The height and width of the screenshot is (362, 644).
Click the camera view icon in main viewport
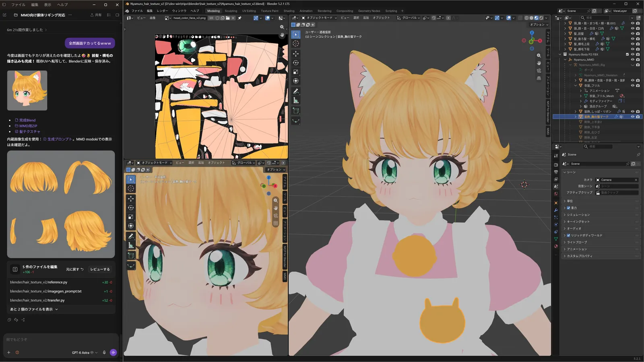(539, 71)
